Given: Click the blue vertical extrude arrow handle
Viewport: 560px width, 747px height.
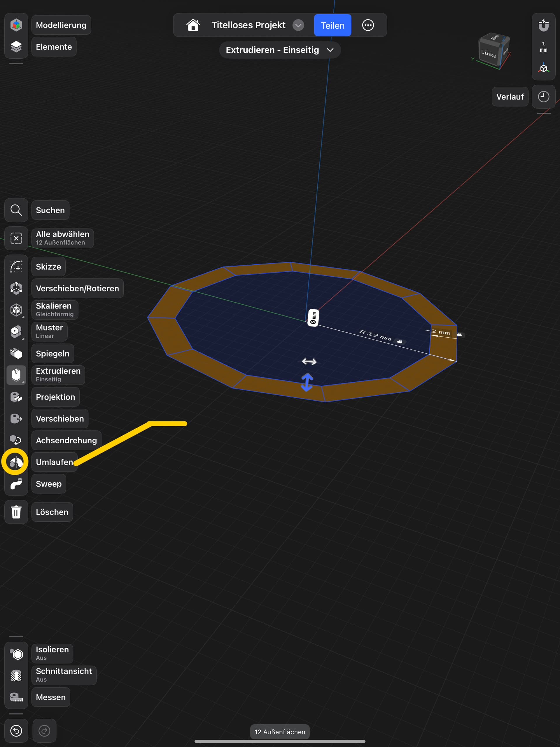Looking at the screenshot, I should (307, 382).
